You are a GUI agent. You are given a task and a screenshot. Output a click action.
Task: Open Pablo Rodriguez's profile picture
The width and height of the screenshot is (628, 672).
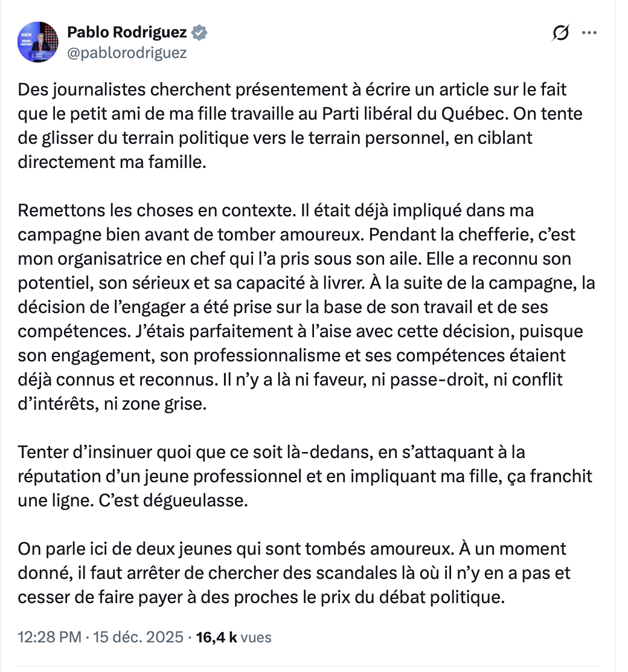pos(37,42)
